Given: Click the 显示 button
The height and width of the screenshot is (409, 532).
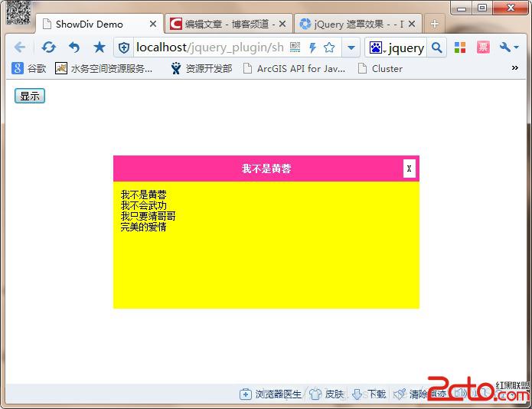Looking at the screenshot, I should pyautogui.click(x=30, y=96).
